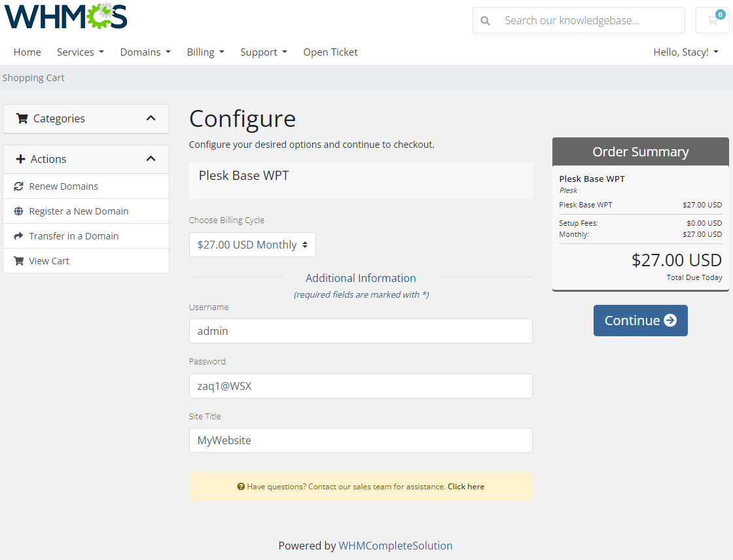Screen dimensions: 733x560
Task: Collapse the Actions panel
Action: (x=150, y=158)
